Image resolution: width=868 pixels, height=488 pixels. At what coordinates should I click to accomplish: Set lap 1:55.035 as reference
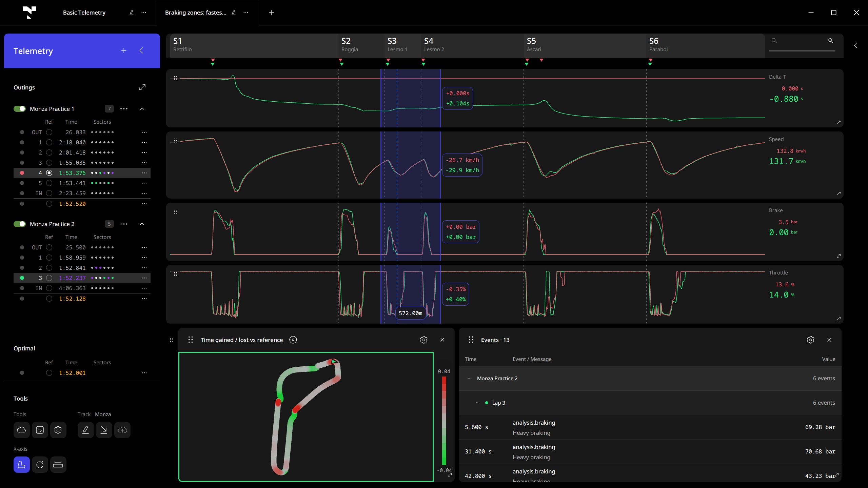[x=49, y=163]
